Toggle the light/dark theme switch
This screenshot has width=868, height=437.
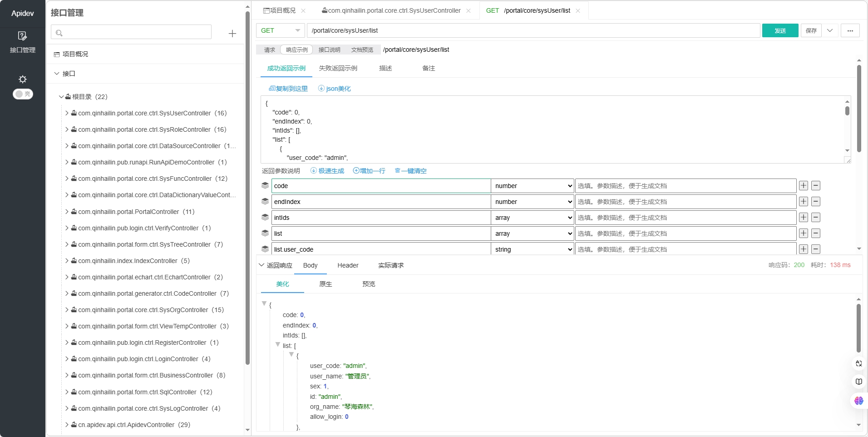coord(23,94)
